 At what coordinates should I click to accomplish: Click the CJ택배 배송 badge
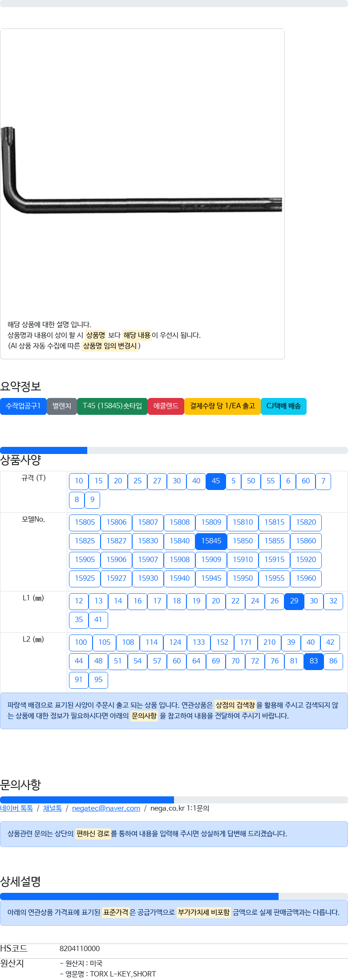(283, 406)
